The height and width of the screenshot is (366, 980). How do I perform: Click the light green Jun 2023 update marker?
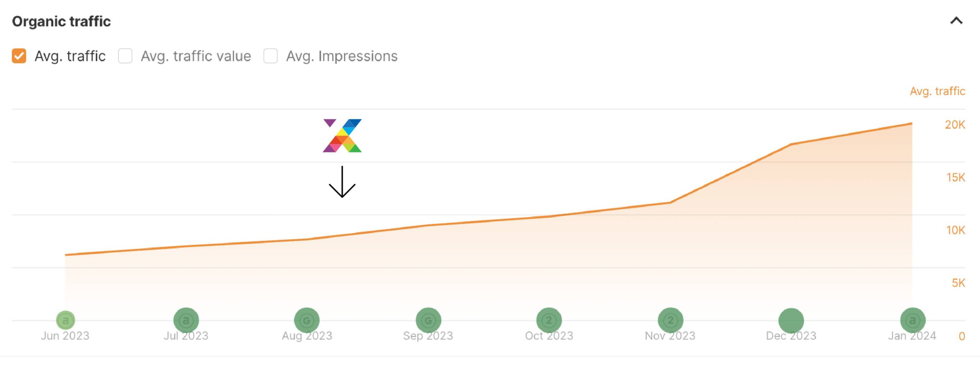(x=65, y=320)
